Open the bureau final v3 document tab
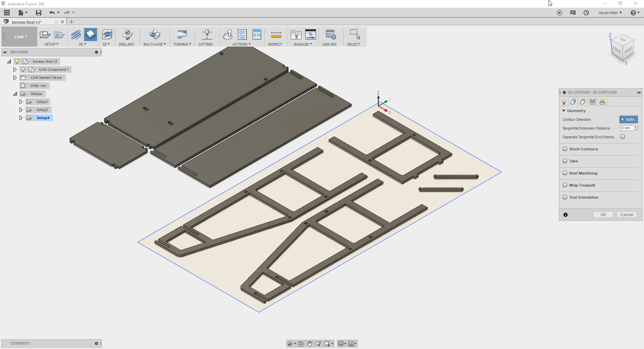The width and height of the screenshot is (644, 349). point(27,22)
